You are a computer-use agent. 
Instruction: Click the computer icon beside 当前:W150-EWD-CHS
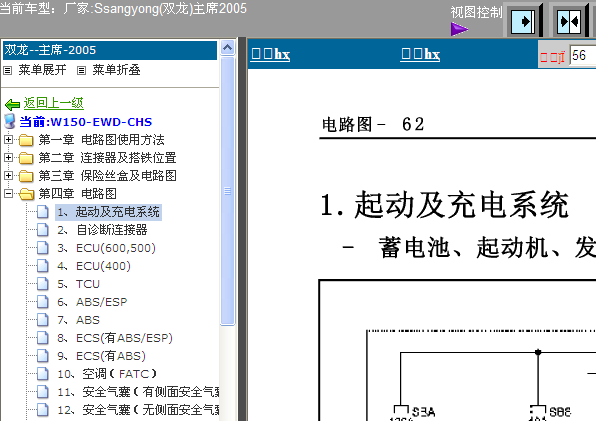(10, 121)
